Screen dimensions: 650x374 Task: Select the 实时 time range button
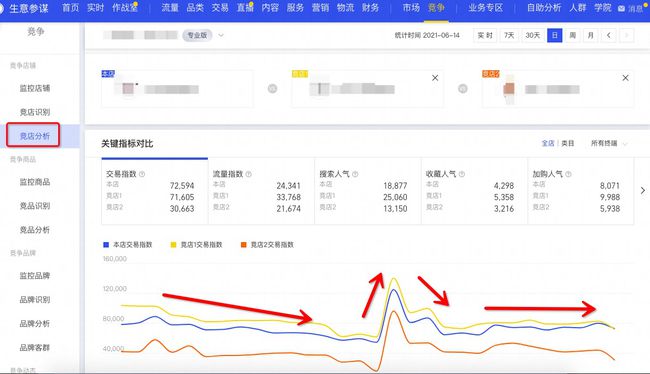(x=485, y=35)
